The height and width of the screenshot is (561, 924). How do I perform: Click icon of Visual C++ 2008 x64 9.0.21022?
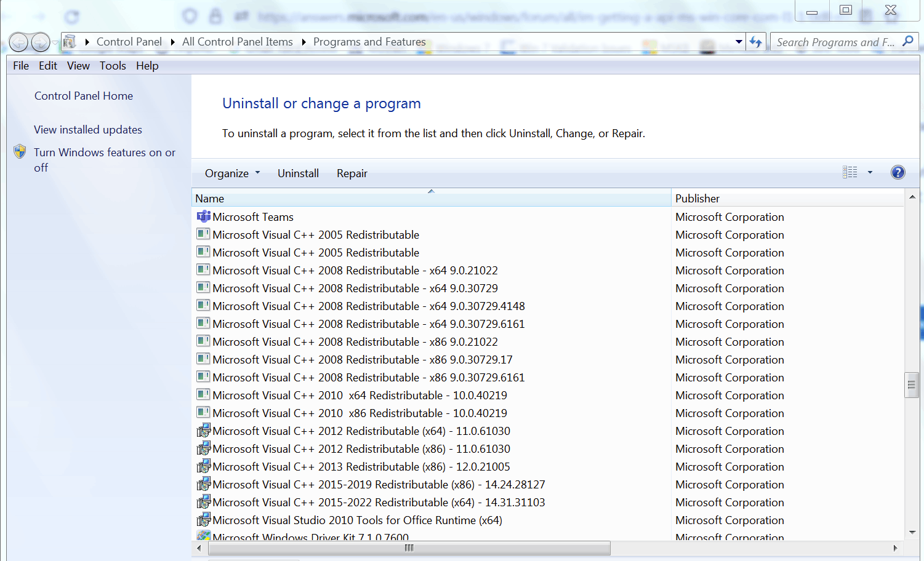(x=204, y=269)
